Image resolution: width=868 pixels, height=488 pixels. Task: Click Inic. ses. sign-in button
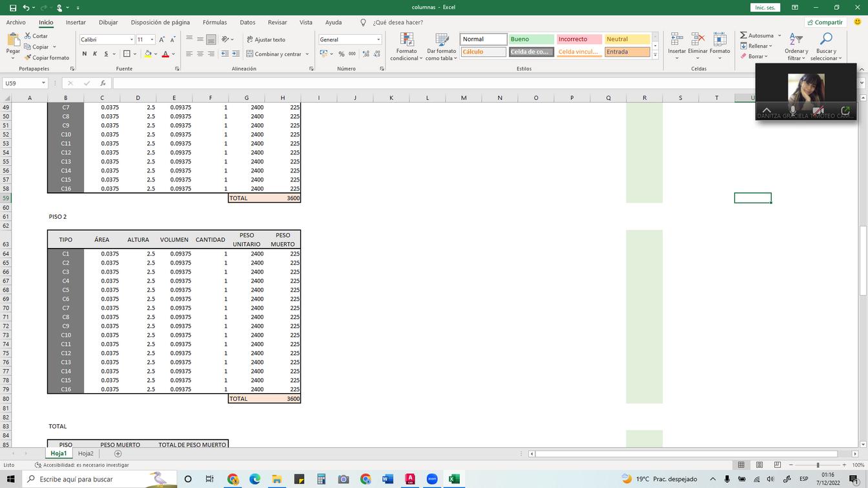[x=765, y=7]
